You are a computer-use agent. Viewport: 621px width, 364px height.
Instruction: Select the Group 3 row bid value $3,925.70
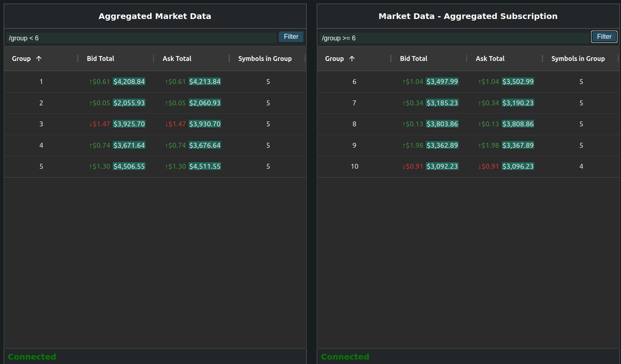point(129,124)
